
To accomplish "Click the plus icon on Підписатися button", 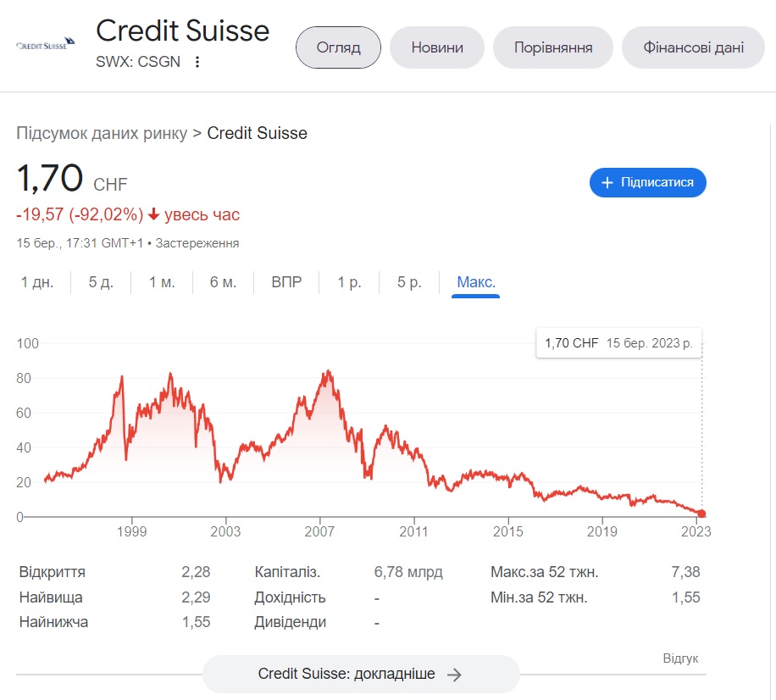I will pyautogui.click(x=607, y=183).
